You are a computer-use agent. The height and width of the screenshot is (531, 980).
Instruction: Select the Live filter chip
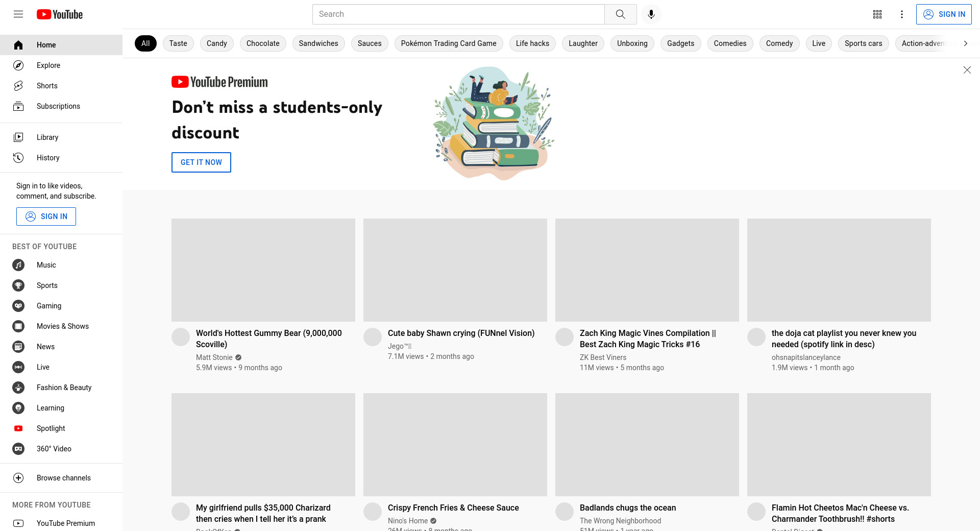coord(819,43)
